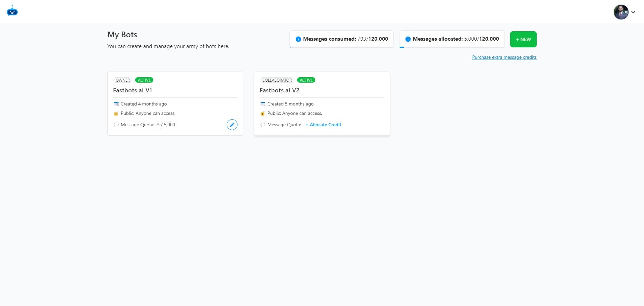Open the Fastbots.ai V2 bot title

(x=279, y=90)
